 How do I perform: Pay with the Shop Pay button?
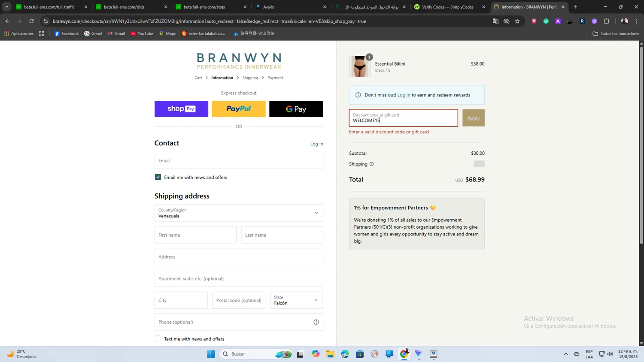pos(181,109)
